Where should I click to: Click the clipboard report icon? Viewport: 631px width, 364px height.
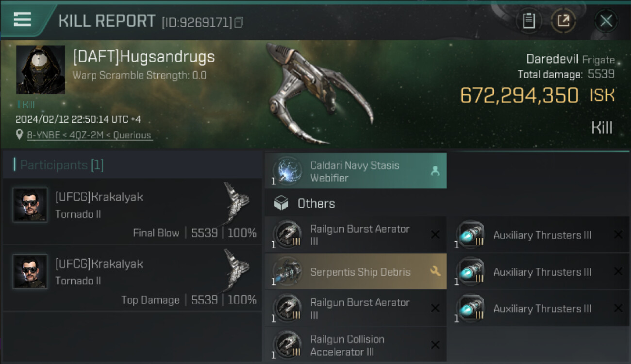pos(529,21)
